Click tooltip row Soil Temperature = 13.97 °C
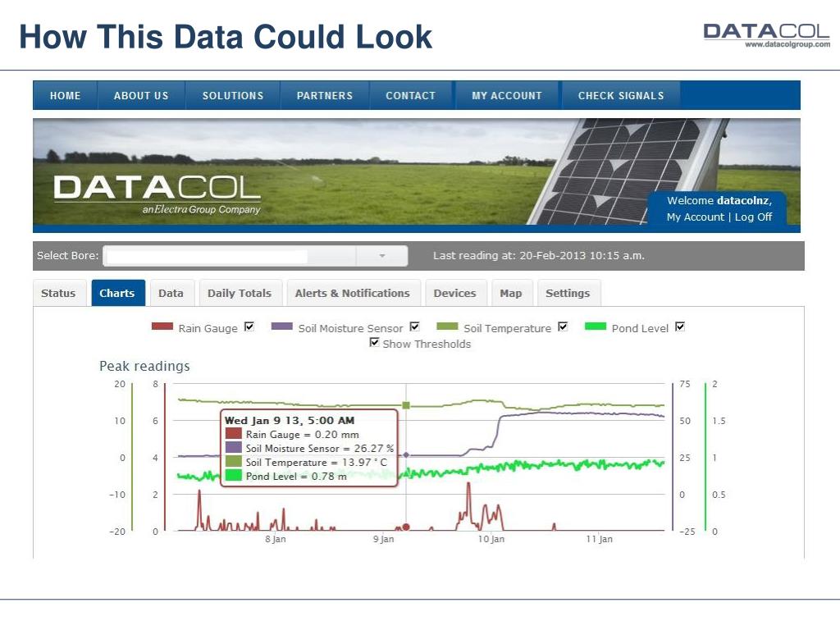 [307, 463]
